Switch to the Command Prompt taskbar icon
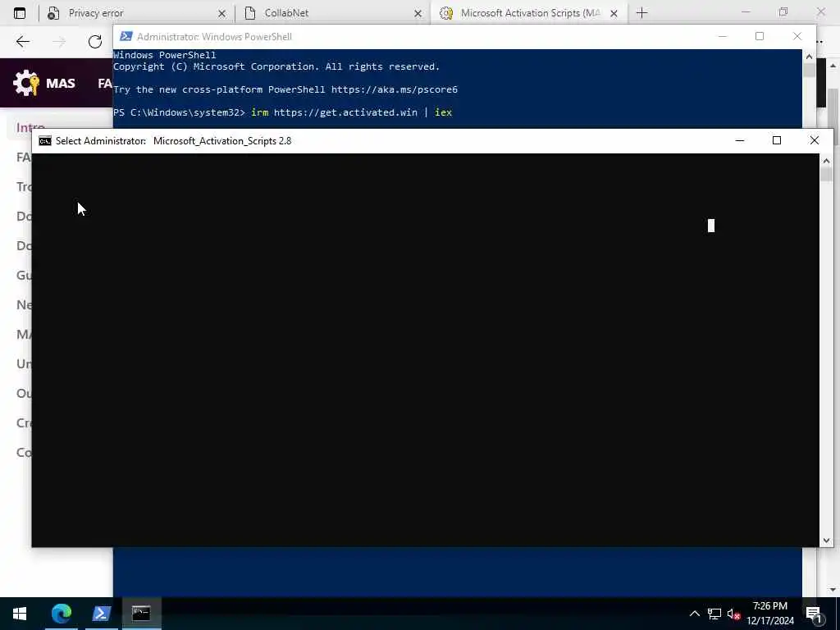The width and height of the screenshot is (840, 630). 141,614
